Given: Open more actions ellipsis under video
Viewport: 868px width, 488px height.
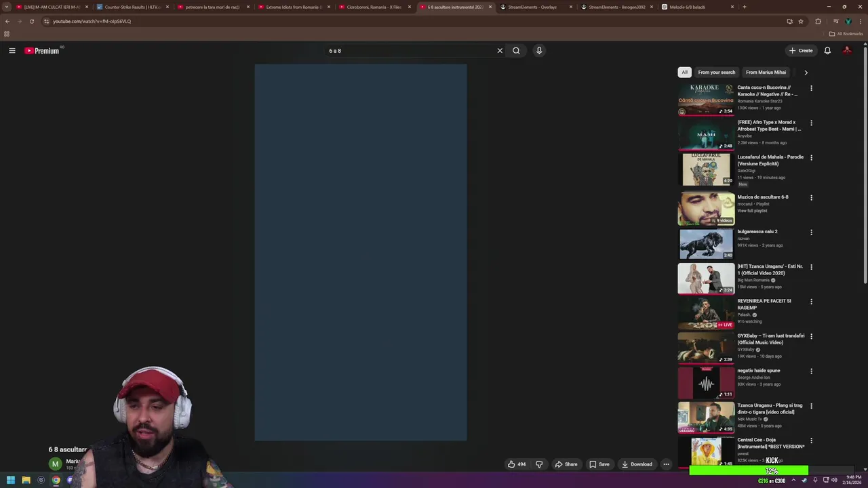Looking at the screenshot, I should [666, 464].
